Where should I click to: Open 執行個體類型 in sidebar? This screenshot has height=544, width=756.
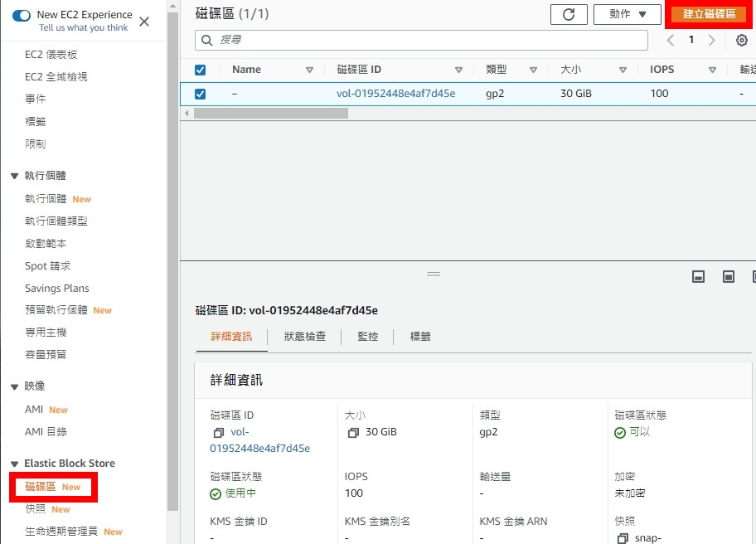[56, 221]
